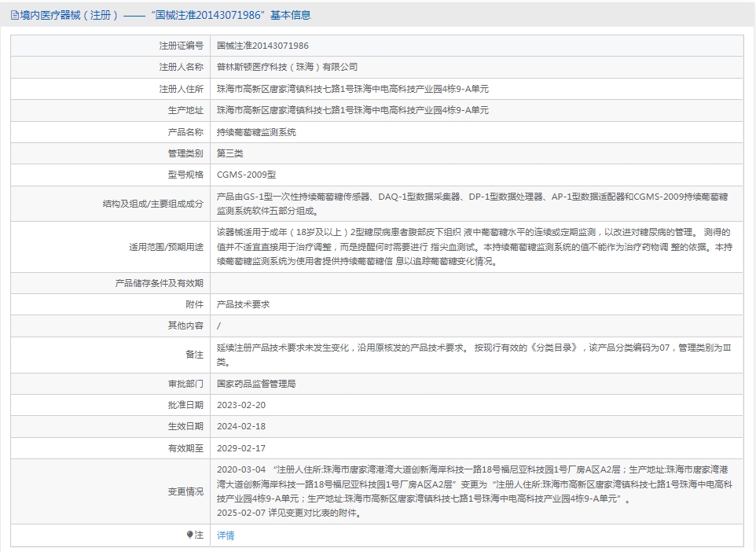
Task: Select registrant name 普林斯顿医疗科技（珠海）有限公司
Action: coord(288,67)
